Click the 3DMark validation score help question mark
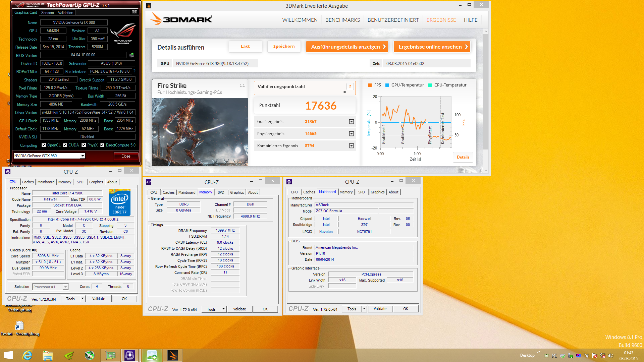This screenshot has width=644, height=362. pos(350,86)
